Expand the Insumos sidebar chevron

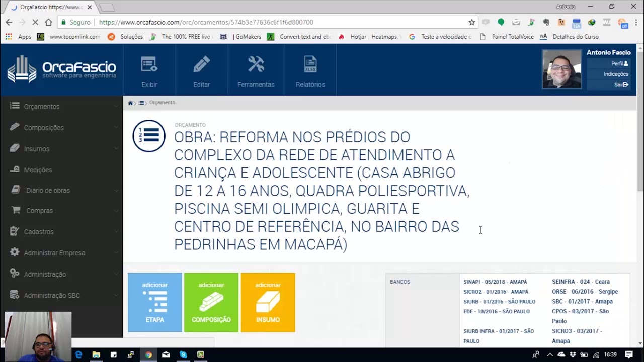(x=116, y=148)
